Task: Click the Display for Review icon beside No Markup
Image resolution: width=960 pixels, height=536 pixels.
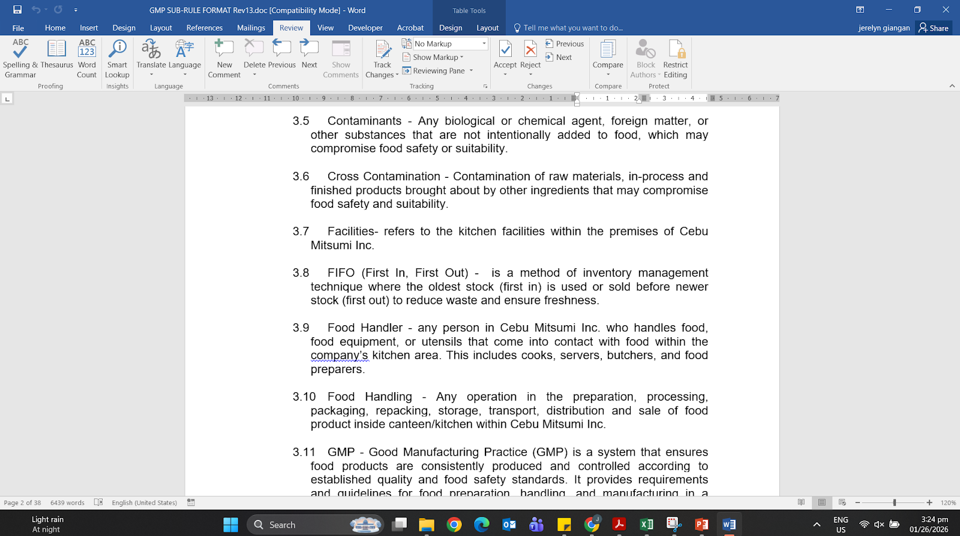Action: (407, 43)
